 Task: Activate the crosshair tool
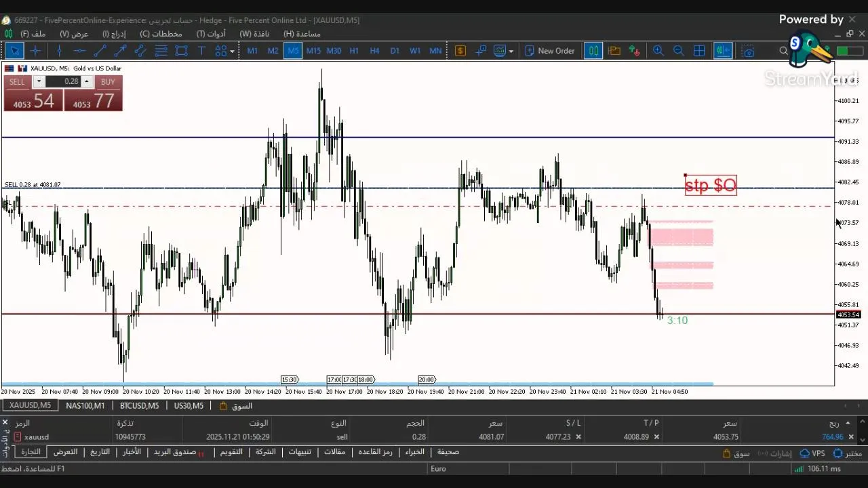coord(35,51)
